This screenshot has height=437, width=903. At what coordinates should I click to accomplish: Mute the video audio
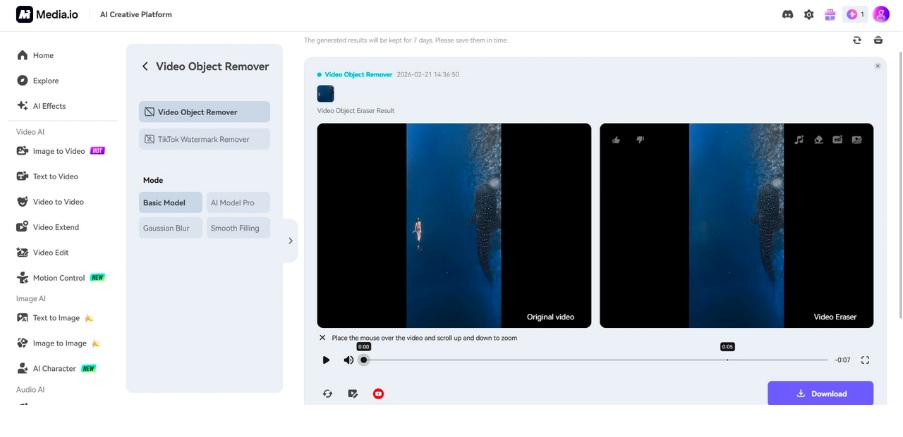point(348,360)
